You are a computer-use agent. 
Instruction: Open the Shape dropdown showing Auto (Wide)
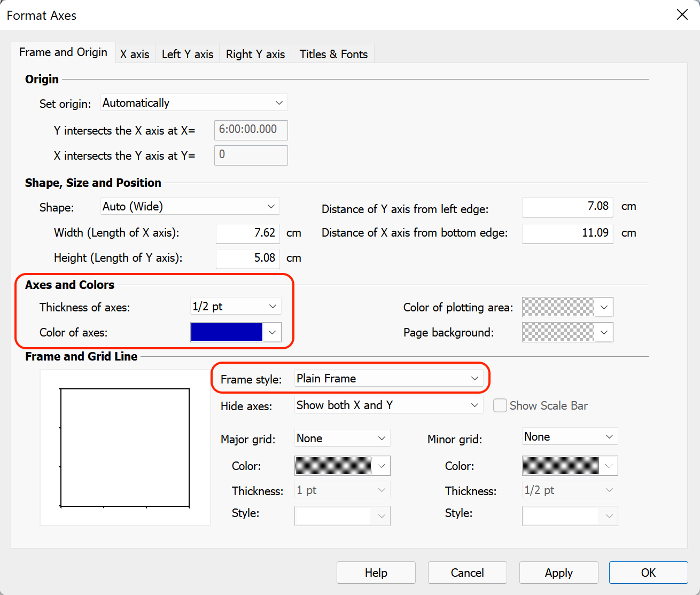[190, 206]
